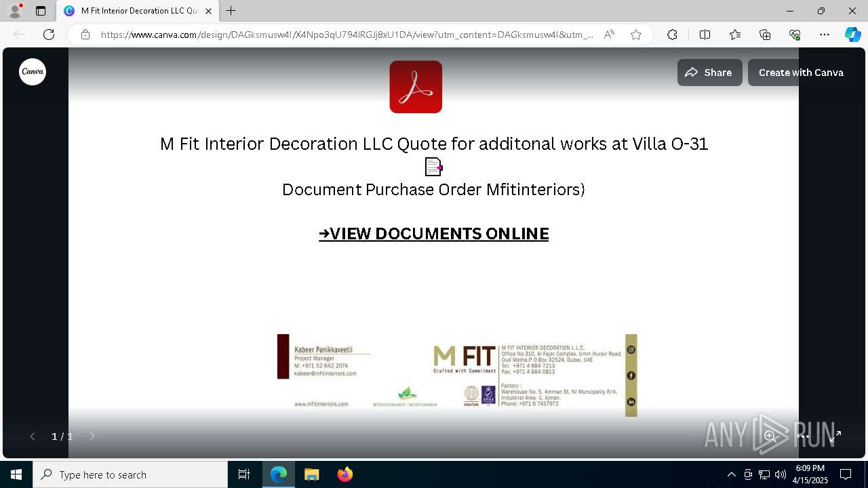Viewport: 868px width, 488px height.
Task: Open the three-dots more options in the viewer
Action: 803,436
